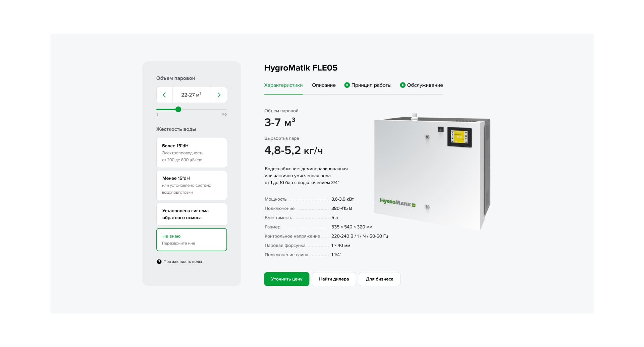
Task: Click the left arrow to decrease steam volume
Action: [164, 95]
